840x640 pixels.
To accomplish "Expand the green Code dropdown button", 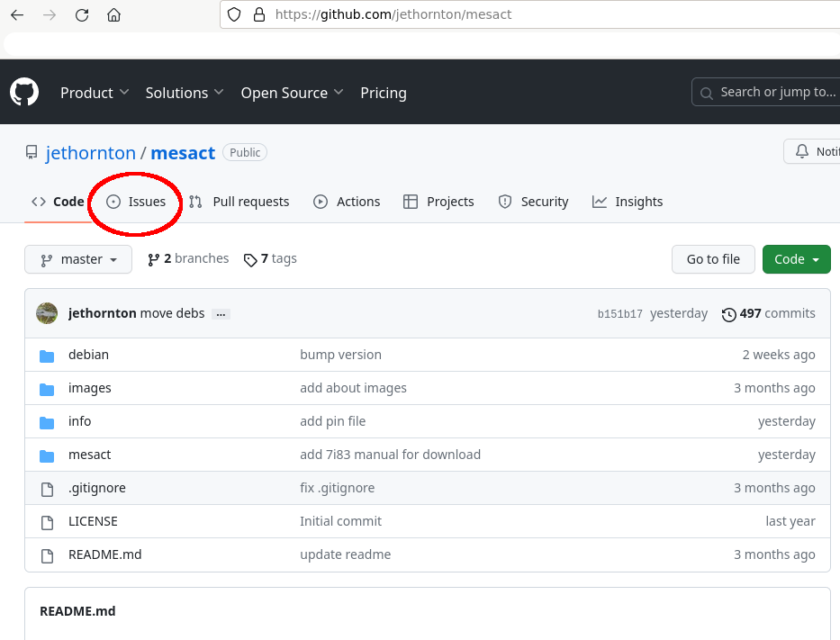I will click(796, 259).
